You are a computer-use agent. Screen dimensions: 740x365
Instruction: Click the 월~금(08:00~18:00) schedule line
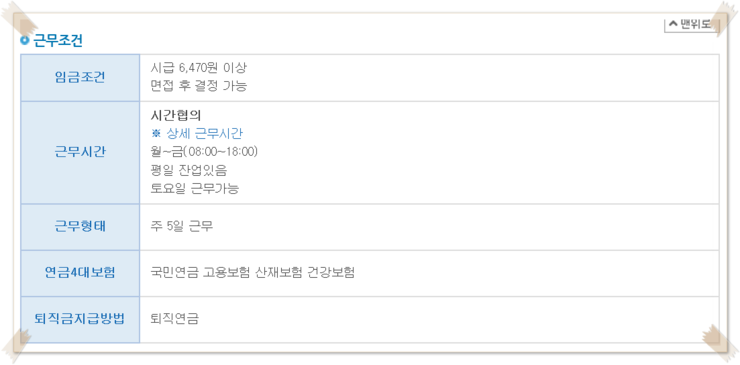click(203, 152)
